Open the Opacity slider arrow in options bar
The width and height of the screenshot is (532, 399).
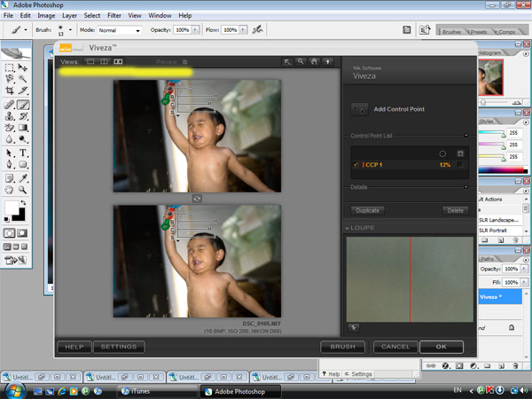point(195,30)
